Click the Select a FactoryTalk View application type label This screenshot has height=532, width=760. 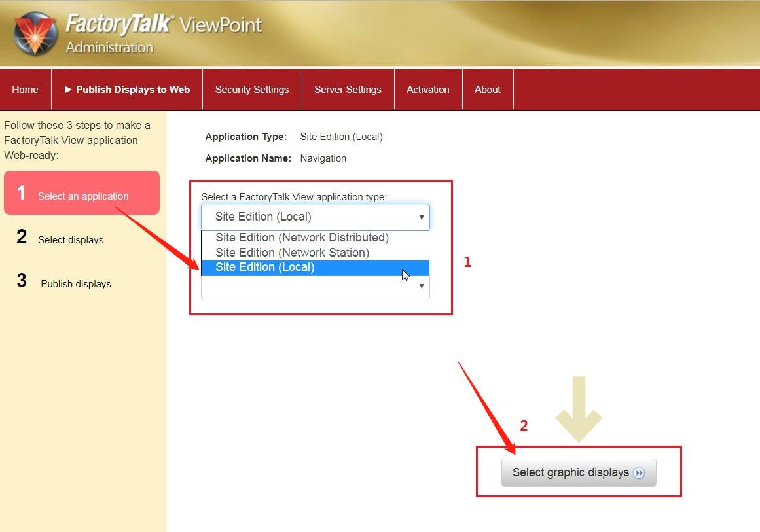pyautogui.click(x=294, y=197)
